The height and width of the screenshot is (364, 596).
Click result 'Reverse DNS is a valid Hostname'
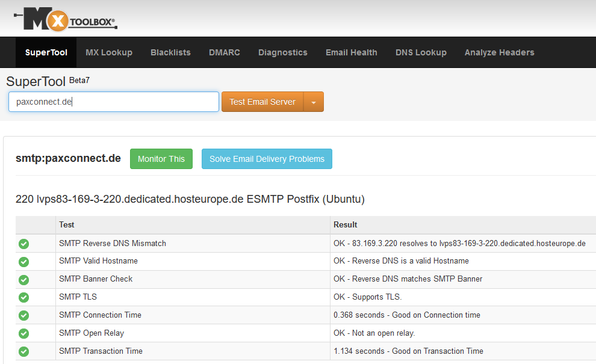pos(401,261)
